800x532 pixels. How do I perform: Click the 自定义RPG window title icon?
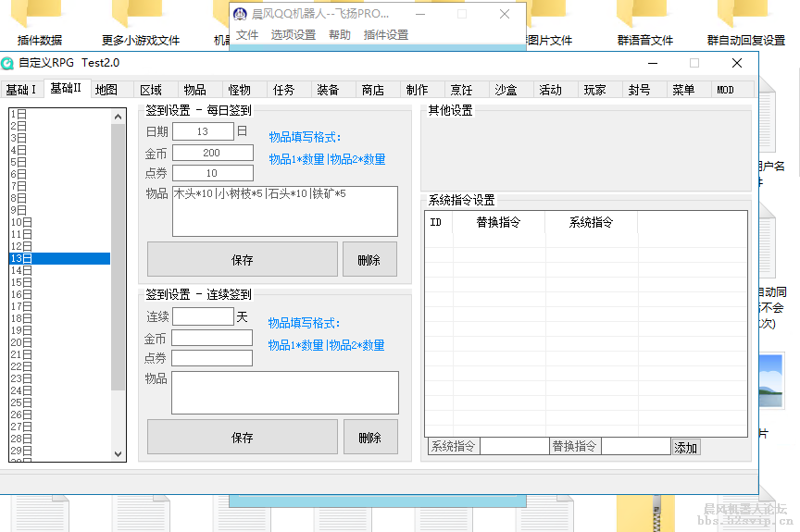click(7, 63)
